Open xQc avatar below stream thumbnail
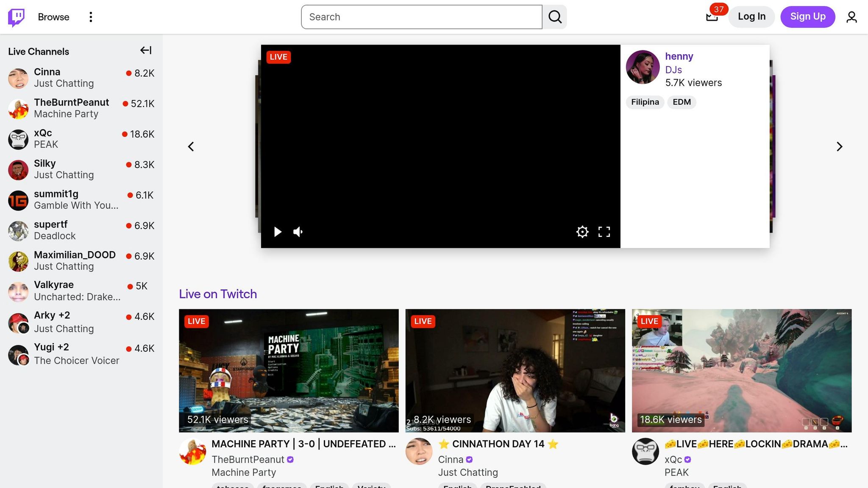Screen dimensions: 868x488 pyautogui.click(x=645, y=452)
